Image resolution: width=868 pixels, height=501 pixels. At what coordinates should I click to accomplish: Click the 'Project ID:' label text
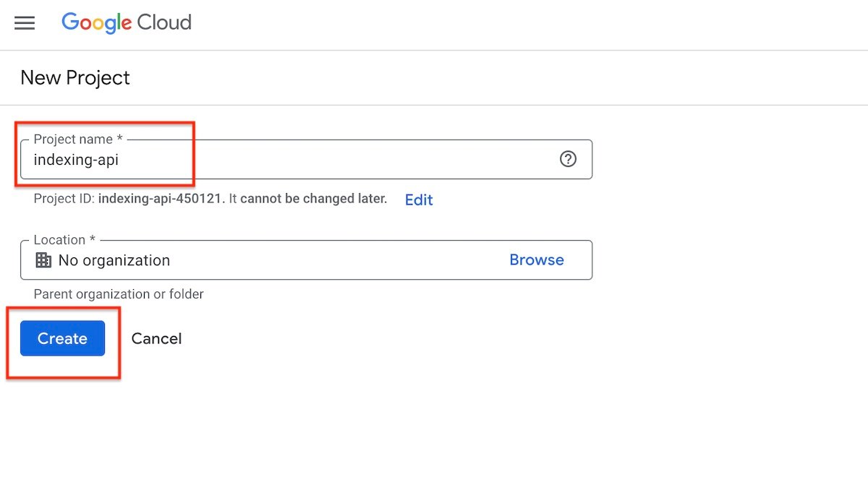tap(64, 199)
